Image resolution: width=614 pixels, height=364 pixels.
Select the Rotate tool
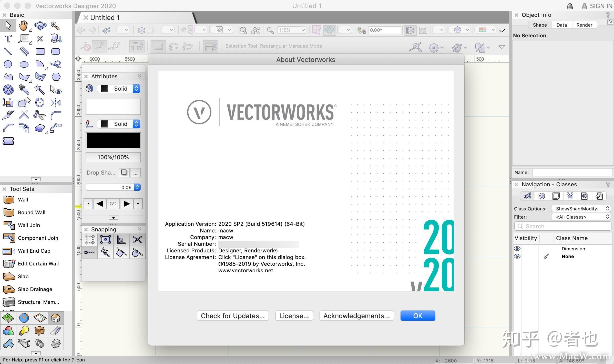[x=40, y=102]
